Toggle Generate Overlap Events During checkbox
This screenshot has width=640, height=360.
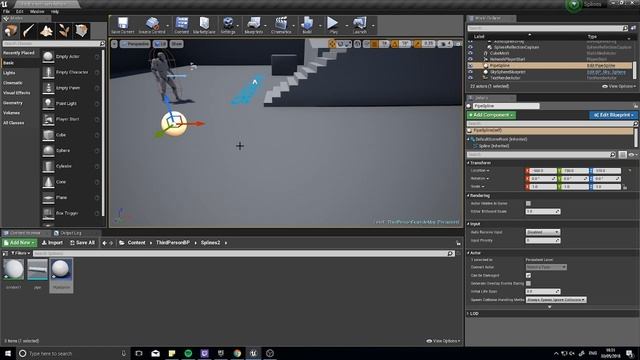tap(528, 283)
